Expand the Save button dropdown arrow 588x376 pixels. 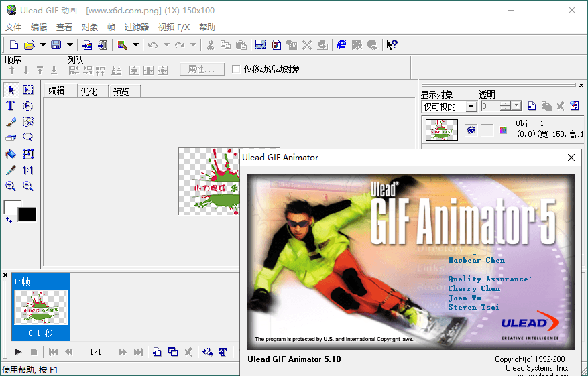70,45
